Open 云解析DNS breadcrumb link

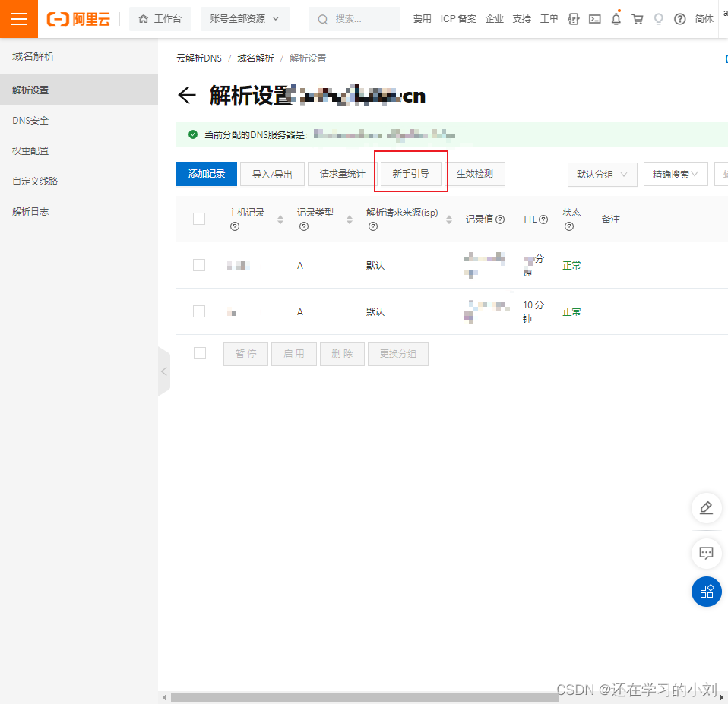tap(199, 58)
